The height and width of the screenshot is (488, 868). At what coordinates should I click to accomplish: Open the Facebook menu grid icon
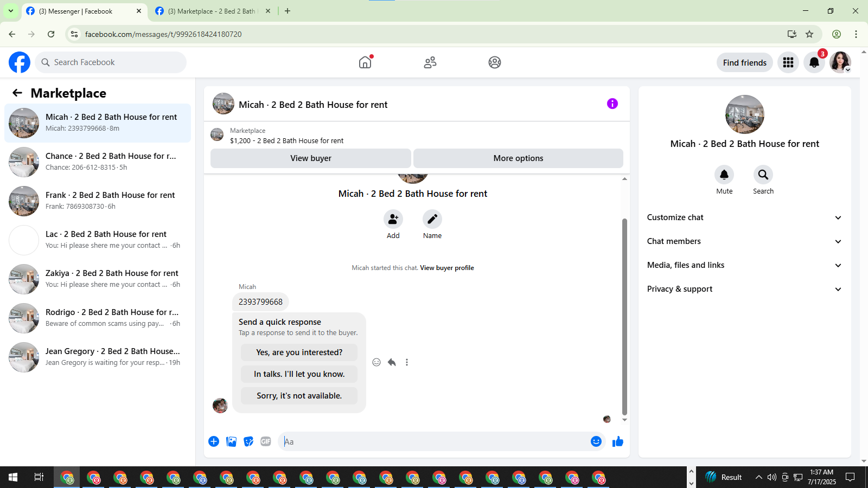tap(788, 62)
